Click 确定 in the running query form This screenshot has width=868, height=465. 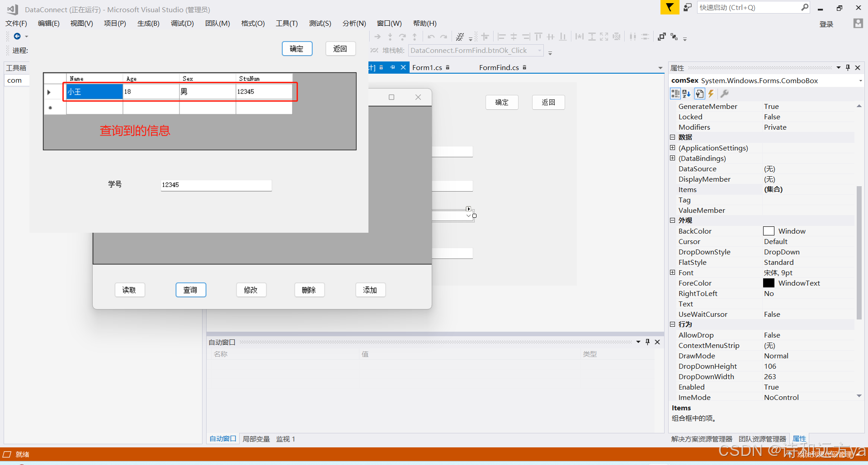297,49
